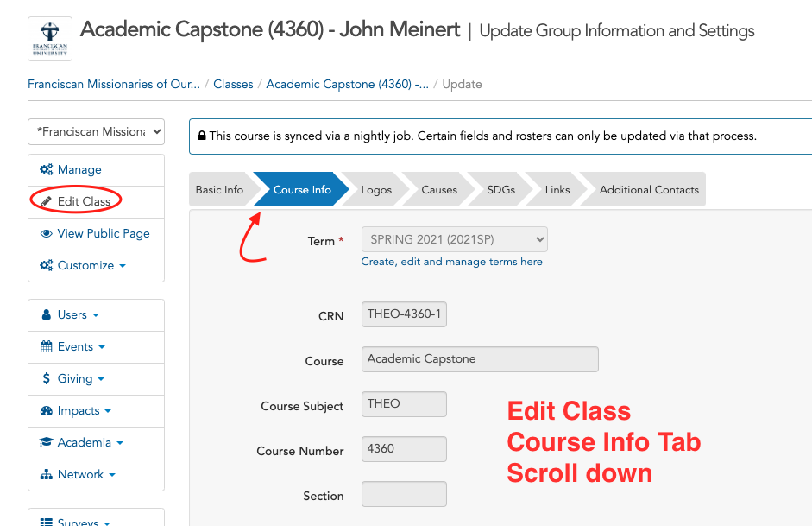Click the nightly sync notice text
Screen dimensions: 812x526
tap(482, 136)
